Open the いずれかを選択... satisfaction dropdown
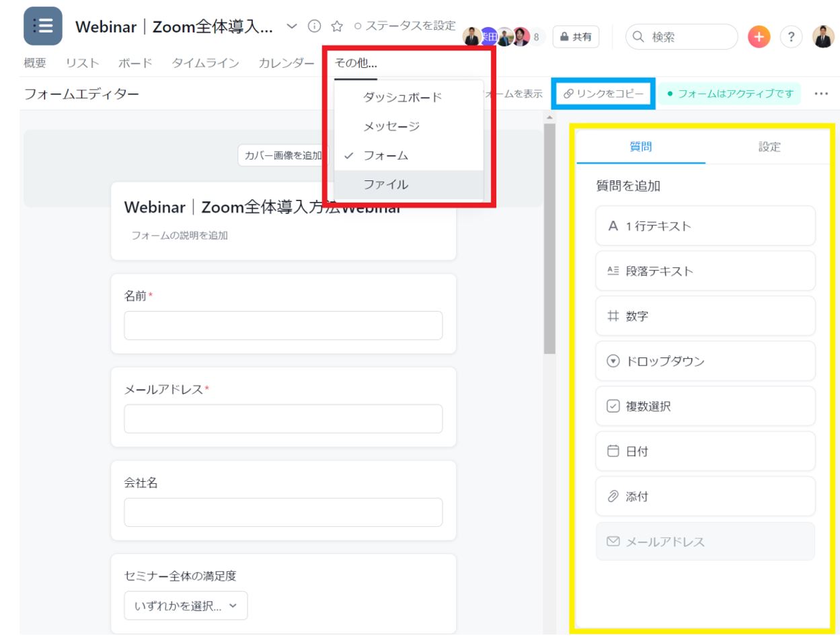 click(x=186, y=605)
